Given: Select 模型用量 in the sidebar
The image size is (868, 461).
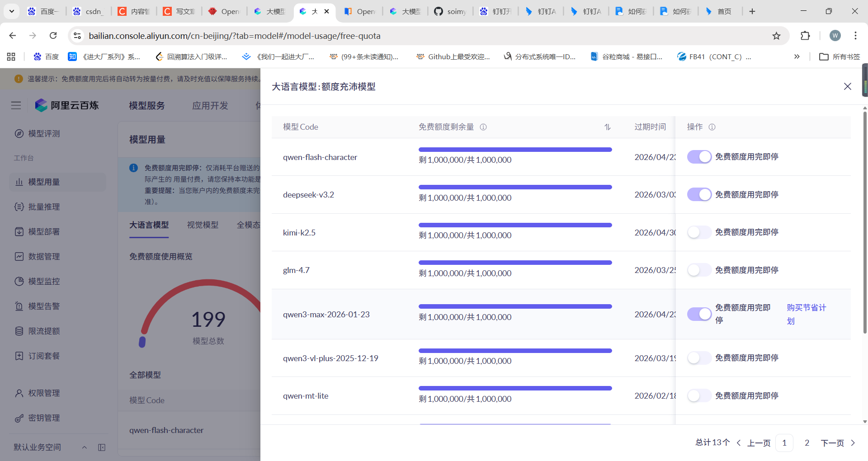Looking at the screenshot, I should tap(58, 182).
